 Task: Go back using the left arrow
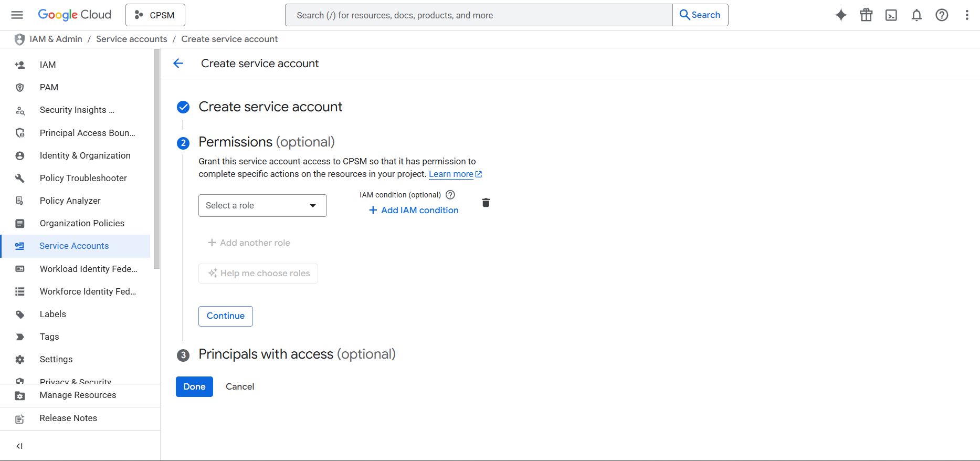[178, 64]
